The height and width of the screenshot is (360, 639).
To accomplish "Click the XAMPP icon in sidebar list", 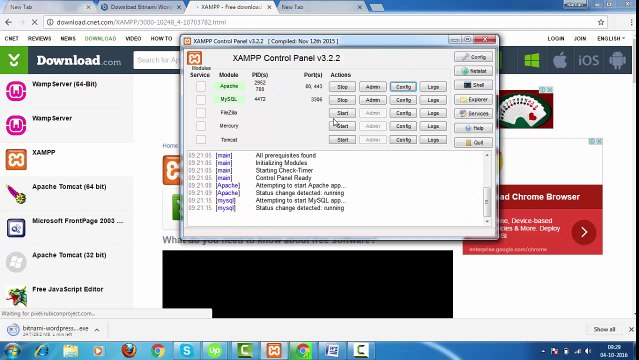I will click(x=16, y=159).
